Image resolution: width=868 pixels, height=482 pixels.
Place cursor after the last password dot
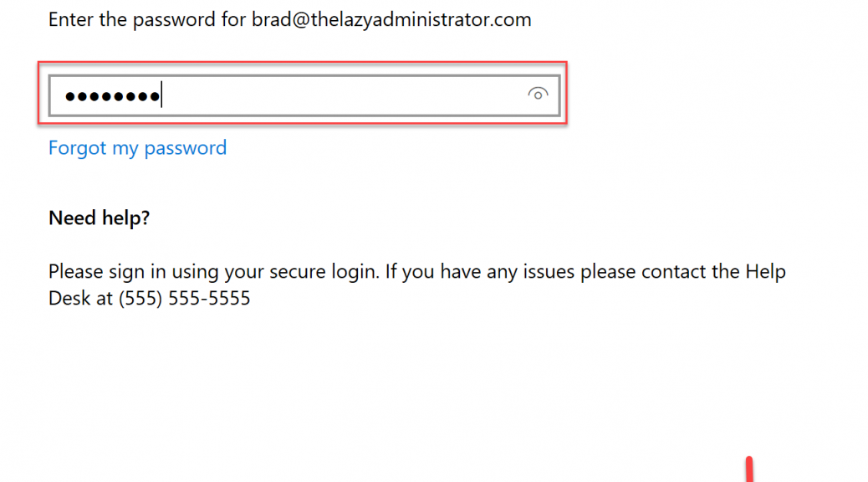click(161, 95)
